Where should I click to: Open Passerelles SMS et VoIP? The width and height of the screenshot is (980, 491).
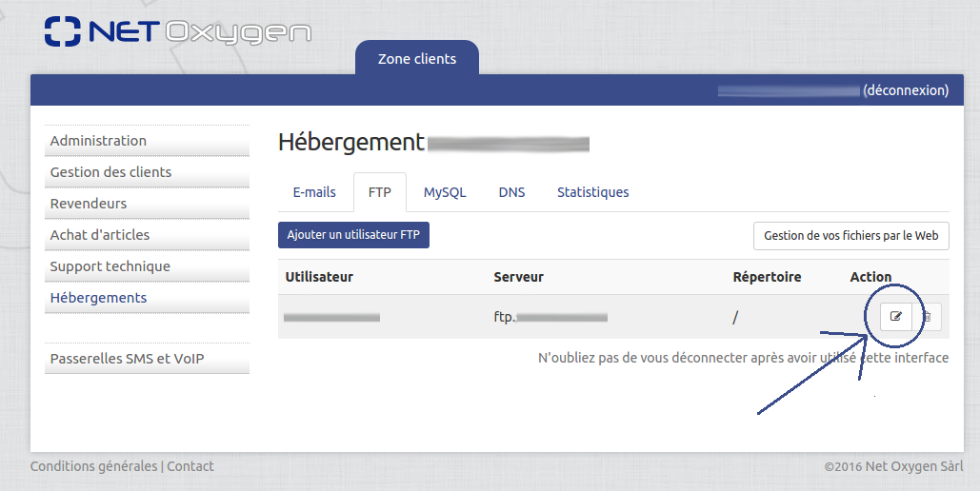coord(127,359)
